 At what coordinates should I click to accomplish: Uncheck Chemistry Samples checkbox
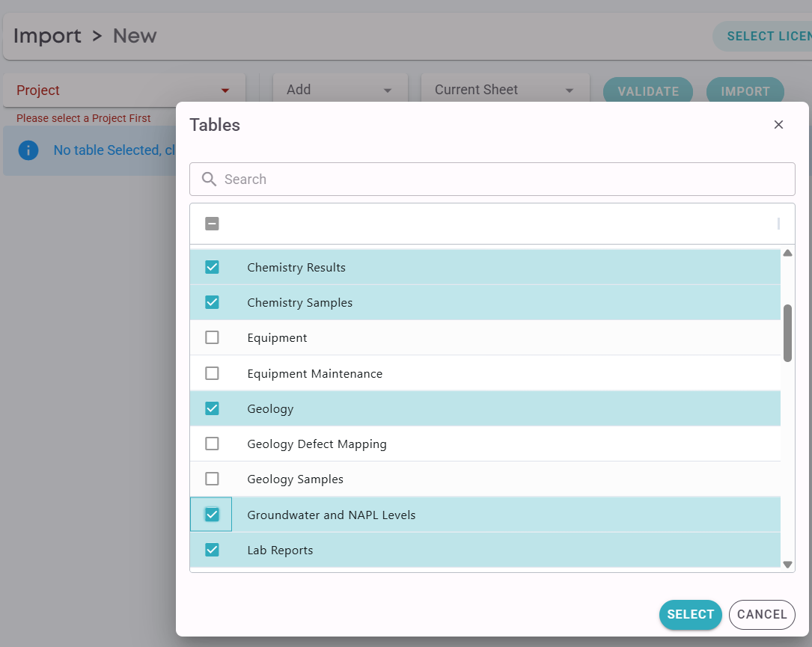pos(212,302)
